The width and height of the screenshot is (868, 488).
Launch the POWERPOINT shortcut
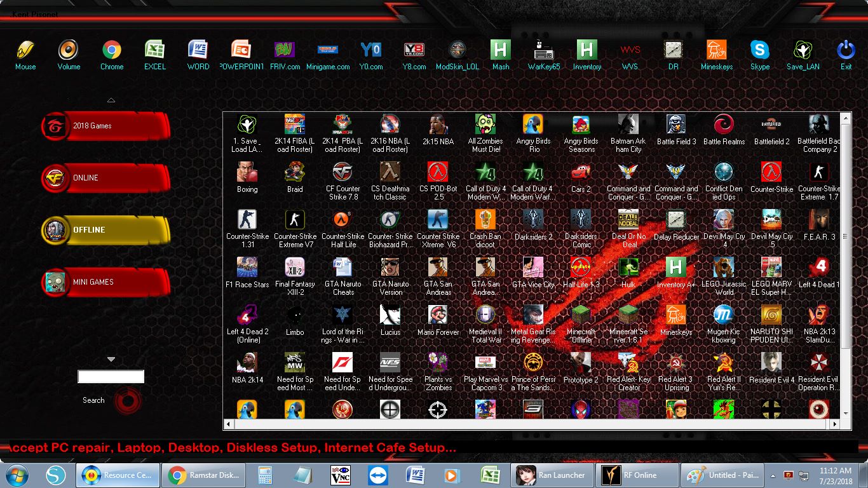point(241,55)
